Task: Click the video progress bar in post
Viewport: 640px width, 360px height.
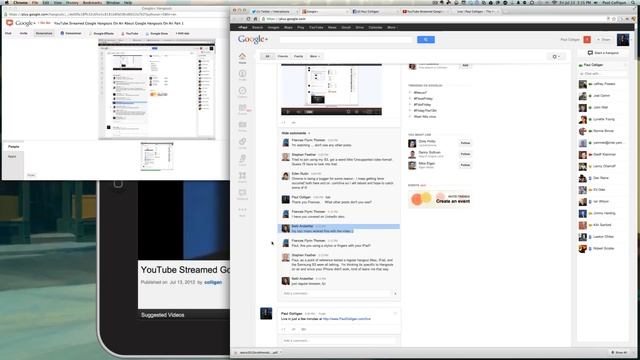Action: pos(331,111)
